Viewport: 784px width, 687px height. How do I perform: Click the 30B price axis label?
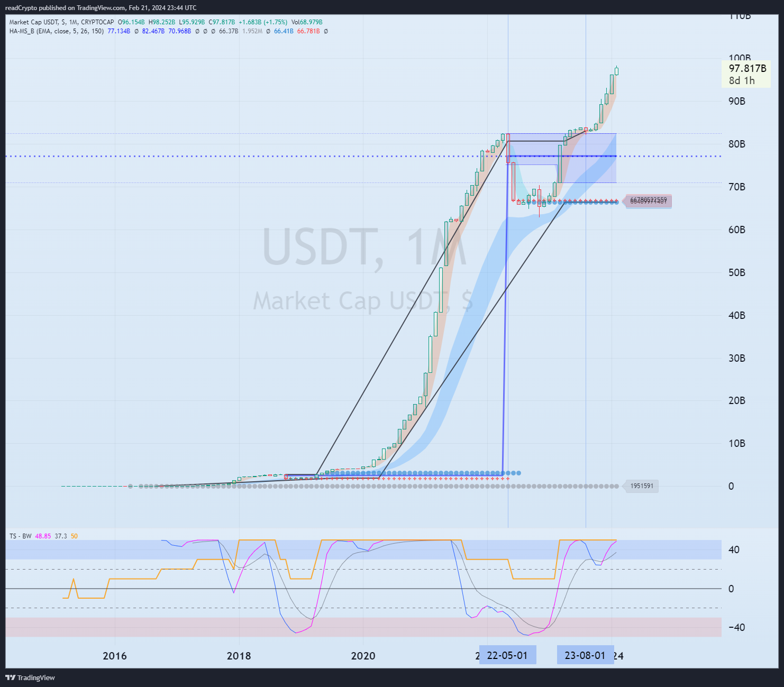(737, 358)
